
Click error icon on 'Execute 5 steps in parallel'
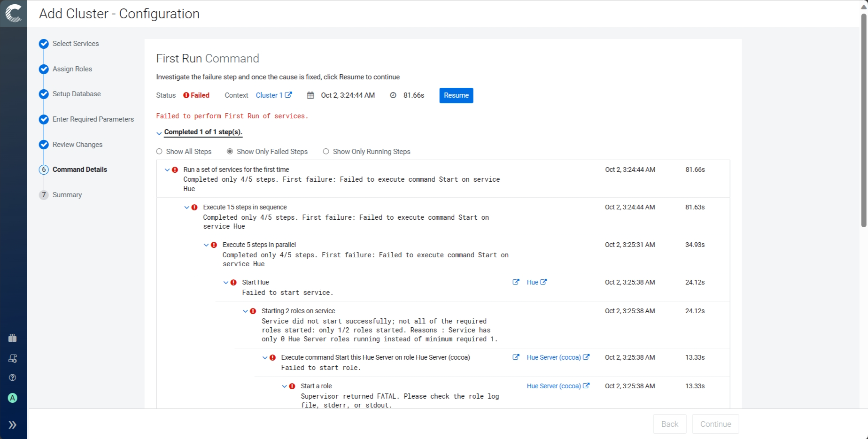coord(214,245)
